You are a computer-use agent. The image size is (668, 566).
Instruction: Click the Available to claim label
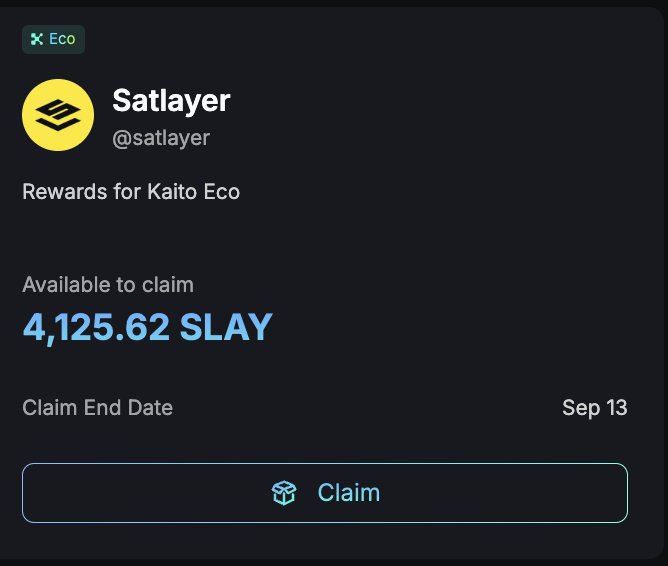point(108,285)
